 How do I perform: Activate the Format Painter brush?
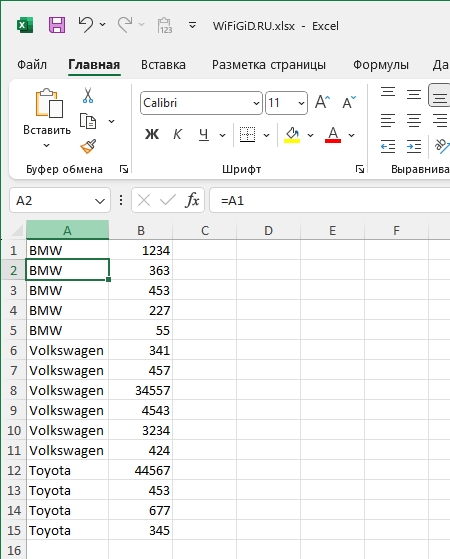click(x=88, y=146)
